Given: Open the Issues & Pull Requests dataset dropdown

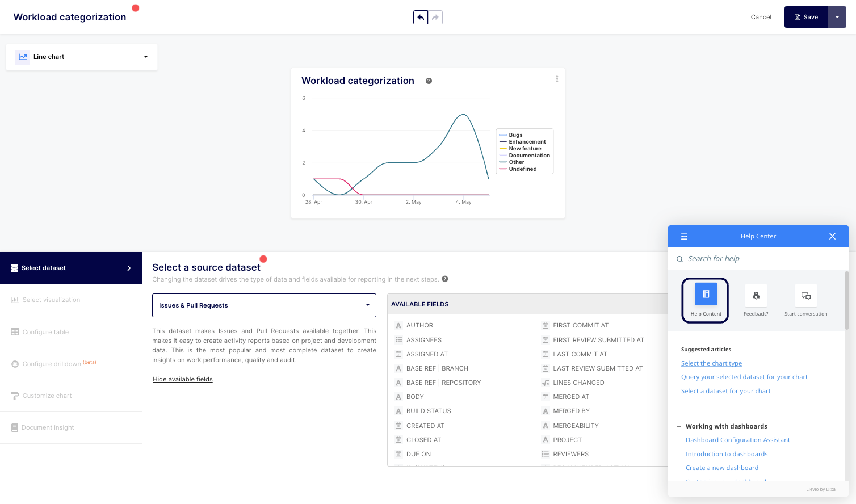Looking at the screenshot, I should (264, 305).
